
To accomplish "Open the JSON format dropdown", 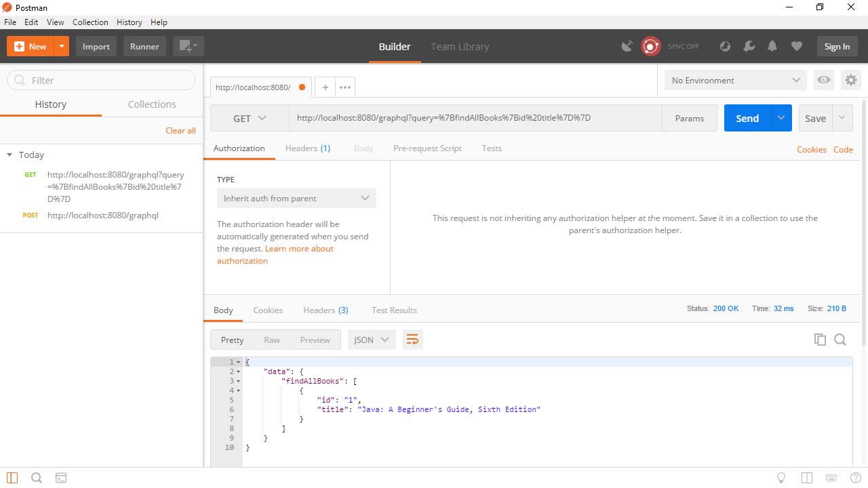I will tap(372, 340).
